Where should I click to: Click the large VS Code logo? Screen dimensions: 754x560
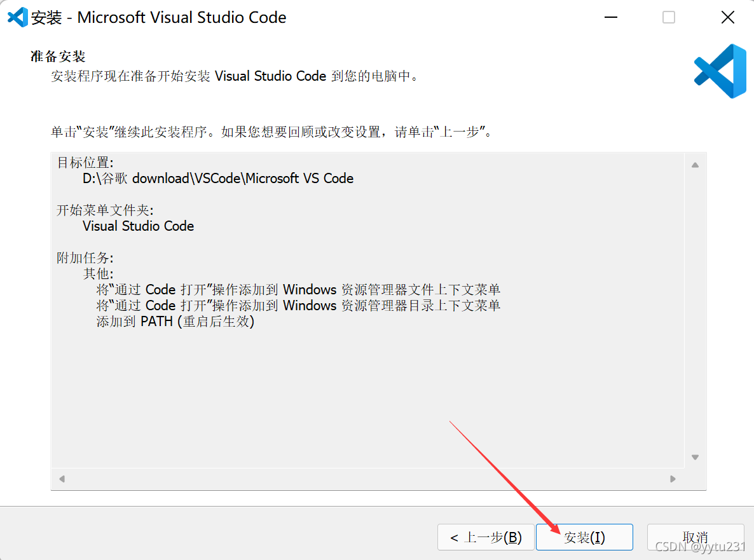click(x=720, y=71)
